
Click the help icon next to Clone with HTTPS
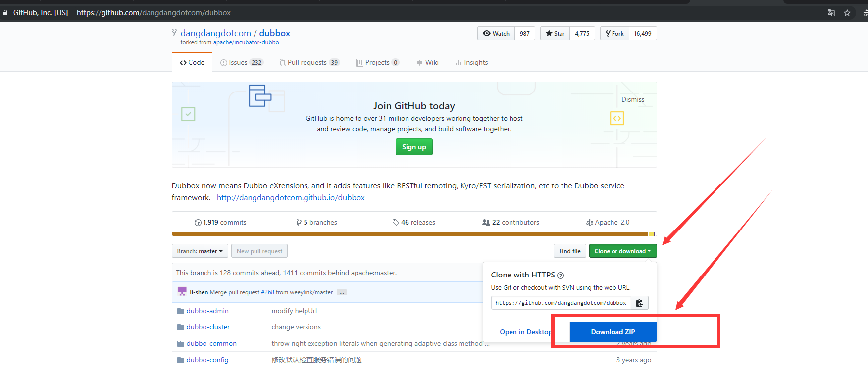[x=561, y=276]
